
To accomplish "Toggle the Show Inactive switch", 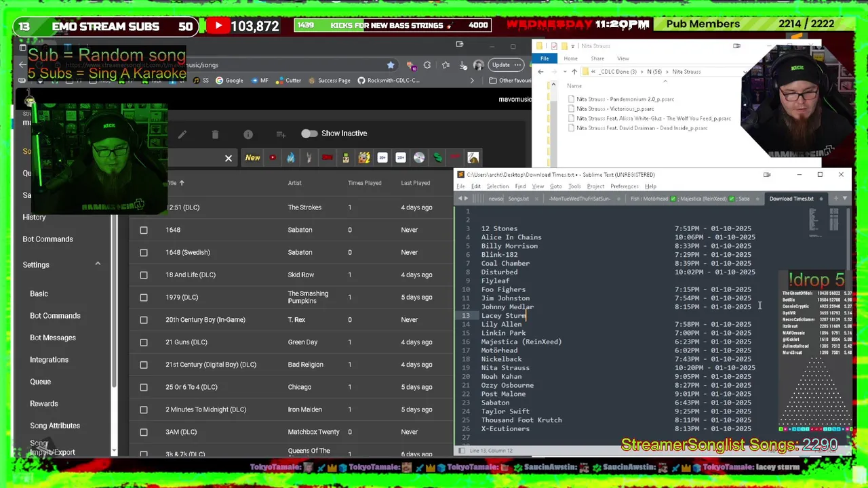I will tap(309, 134).
